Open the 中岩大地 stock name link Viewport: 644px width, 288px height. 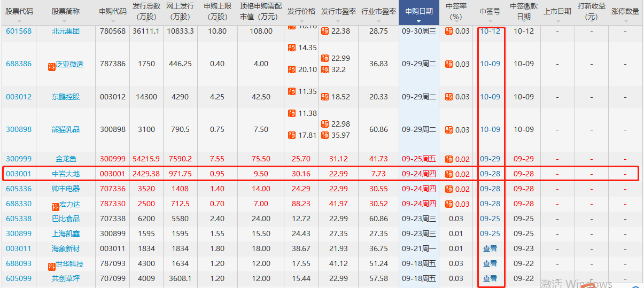click(66, 174)
